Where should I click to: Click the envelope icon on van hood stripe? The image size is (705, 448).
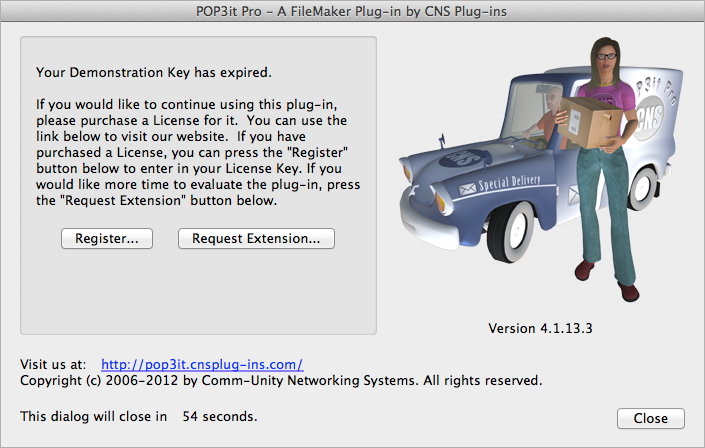pyautogui.click(x=467, y=188)
